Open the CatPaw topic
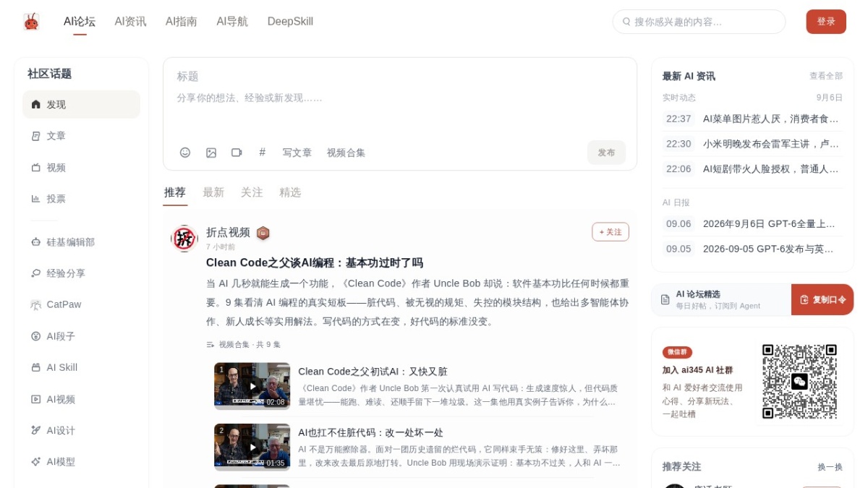 [x=81, y=304]
